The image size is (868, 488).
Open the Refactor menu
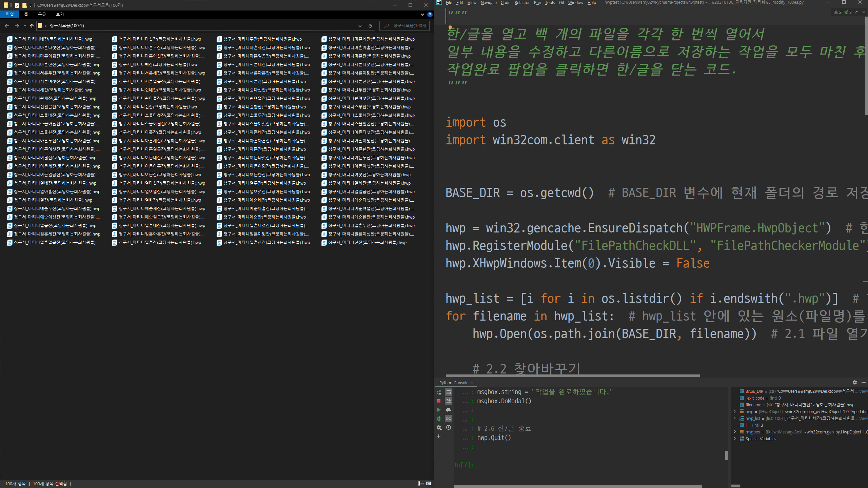click(521, 3)
